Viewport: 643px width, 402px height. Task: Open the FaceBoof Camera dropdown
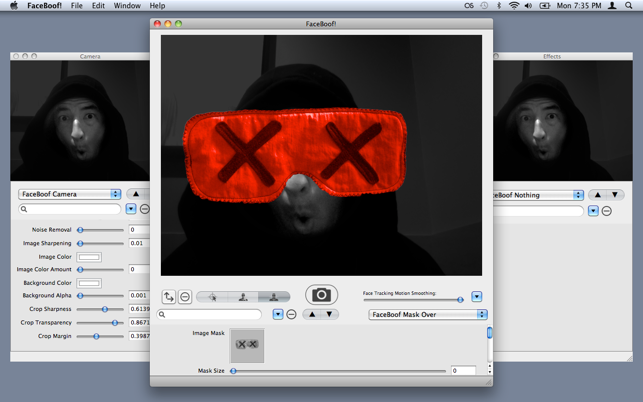[69, 194]
